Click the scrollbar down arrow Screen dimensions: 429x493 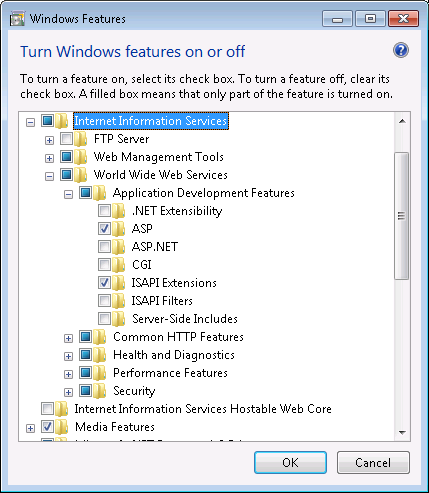(402, 433)
